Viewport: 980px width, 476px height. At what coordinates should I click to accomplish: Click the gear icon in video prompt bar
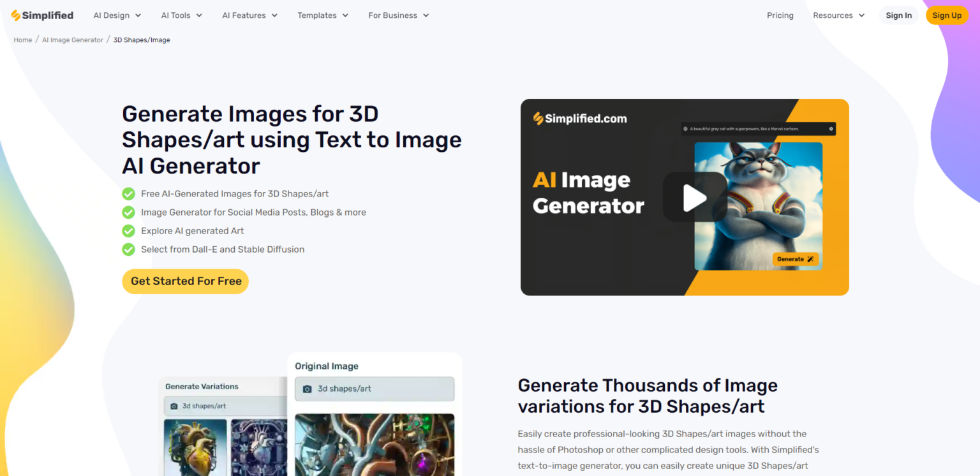pyautogui.click(x=831, y=129)
